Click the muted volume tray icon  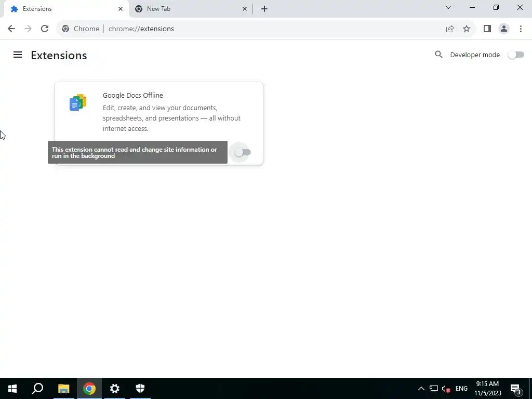[446, 389]
